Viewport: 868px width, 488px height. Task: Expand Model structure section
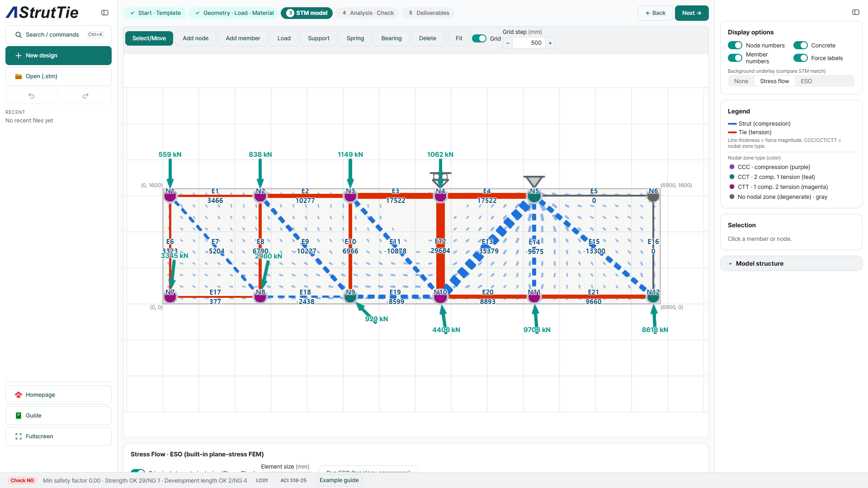tap(791, 263)
